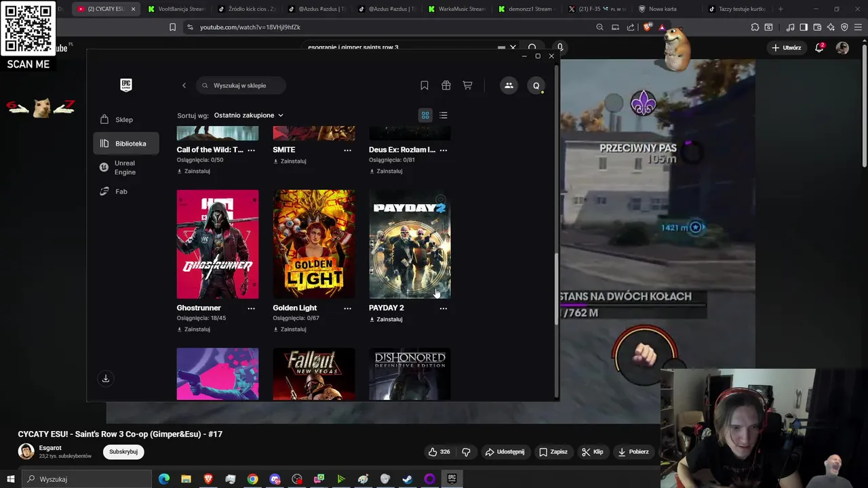Open options menu for Deus Ex: Rozłam
868x488 pixels.
[443, 150]
